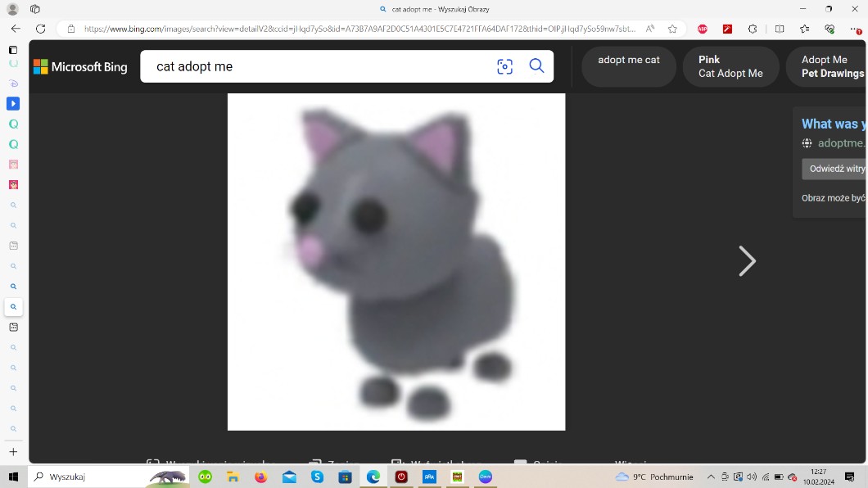
Task: Open the Microsoft Bing logo homepage
Action: (80, 67)
